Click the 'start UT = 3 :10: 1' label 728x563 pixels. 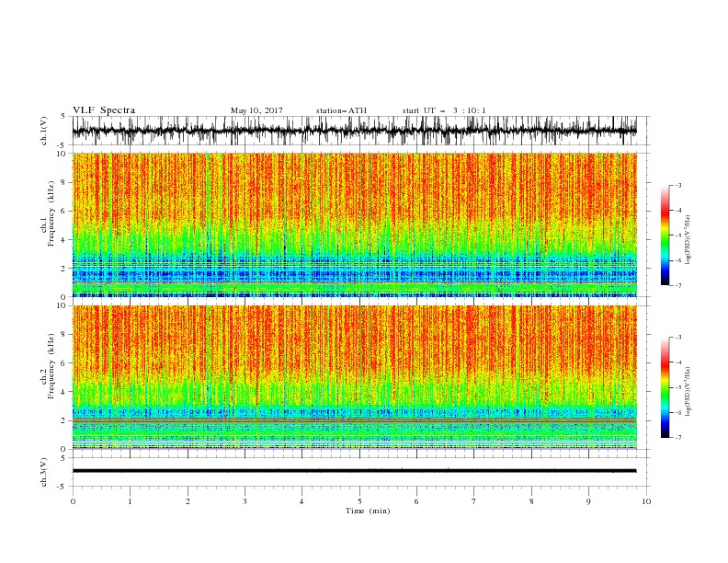coord(444,110)
